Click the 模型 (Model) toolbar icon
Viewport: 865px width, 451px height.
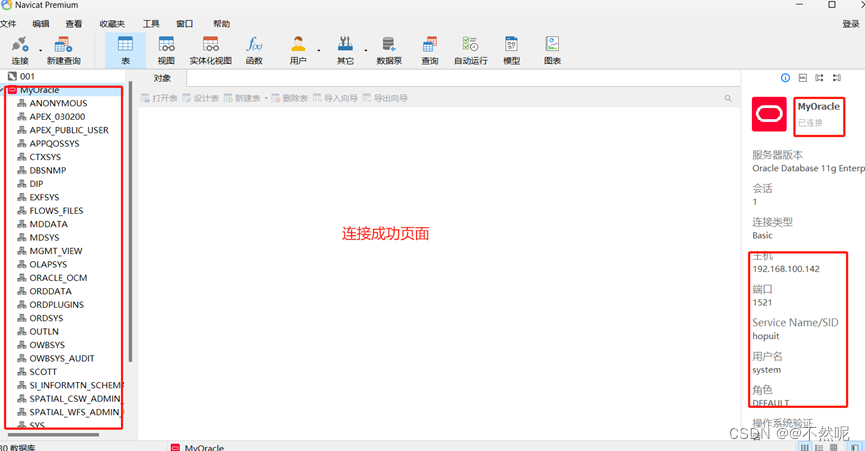[x=511, y=50]
